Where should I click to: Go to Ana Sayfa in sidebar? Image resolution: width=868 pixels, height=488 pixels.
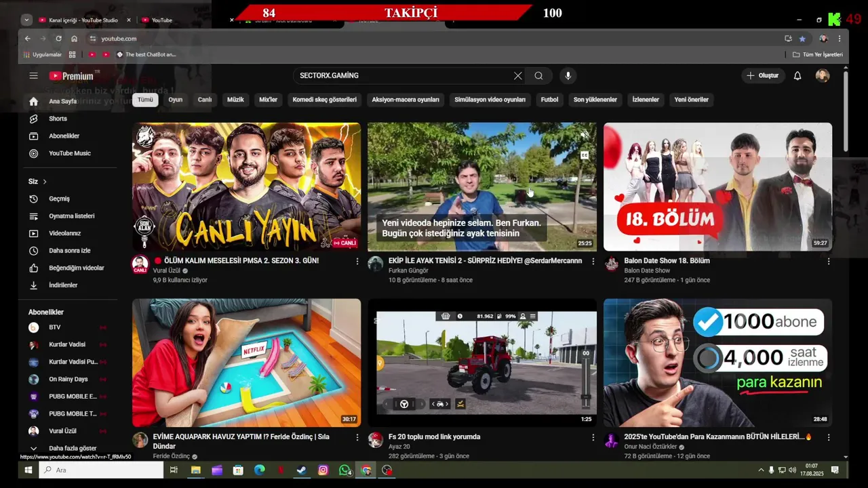(x=62, y=101)
